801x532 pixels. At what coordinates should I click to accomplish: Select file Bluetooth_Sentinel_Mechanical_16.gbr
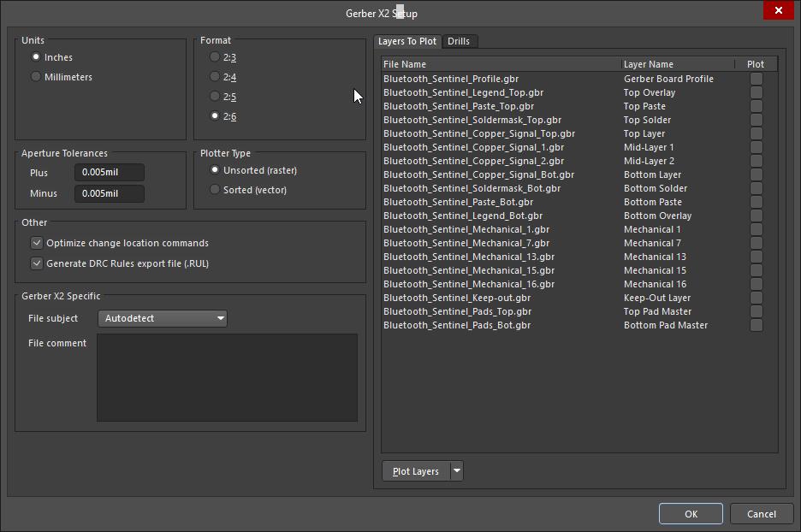click(x=469, y=284)
